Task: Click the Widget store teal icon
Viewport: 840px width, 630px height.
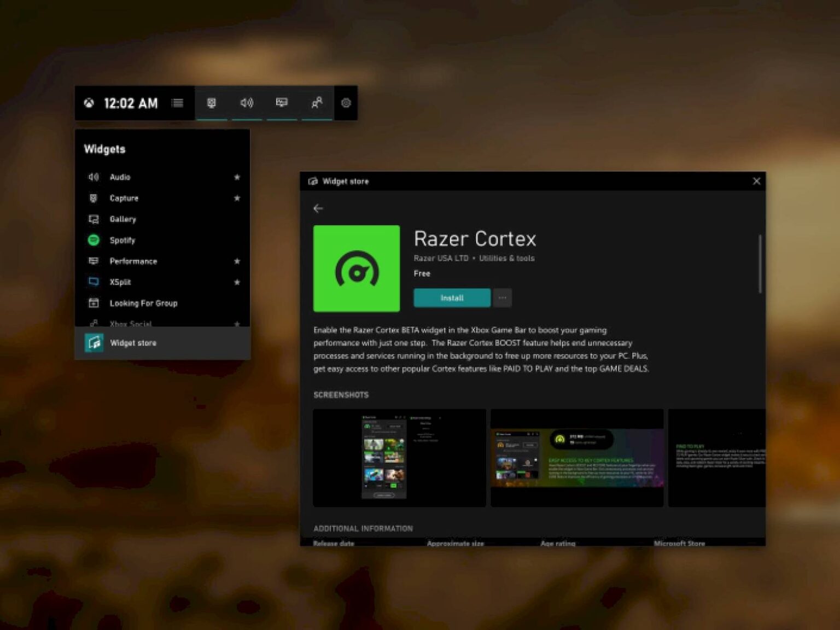Action: pyautogui.click(x=94, y=343)
